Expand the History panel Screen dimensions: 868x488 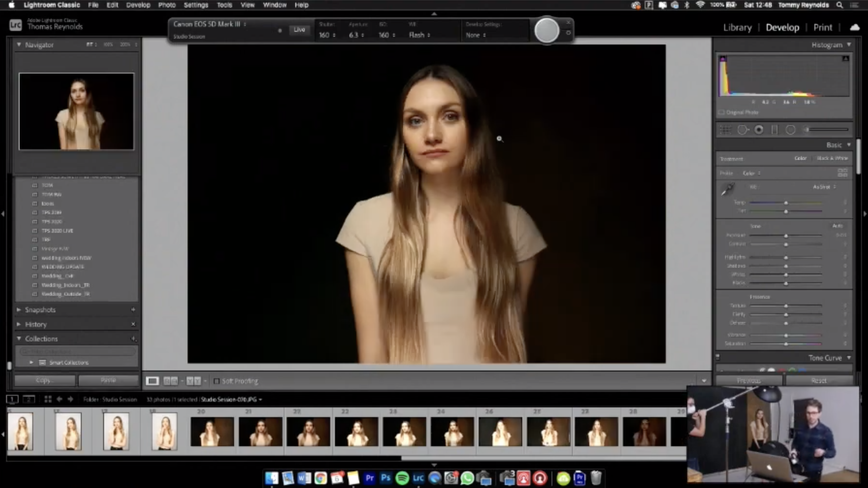pos(19,324)
